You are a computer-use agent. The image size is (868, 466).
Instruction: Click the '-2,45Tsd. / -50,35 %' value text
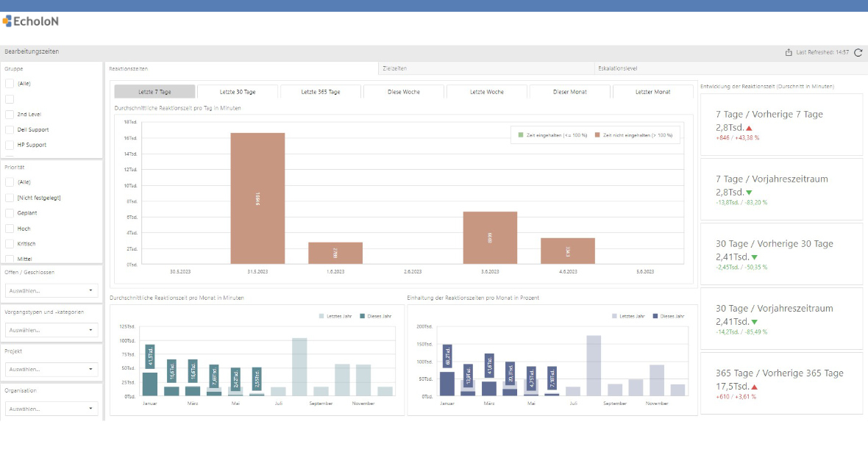741,268
